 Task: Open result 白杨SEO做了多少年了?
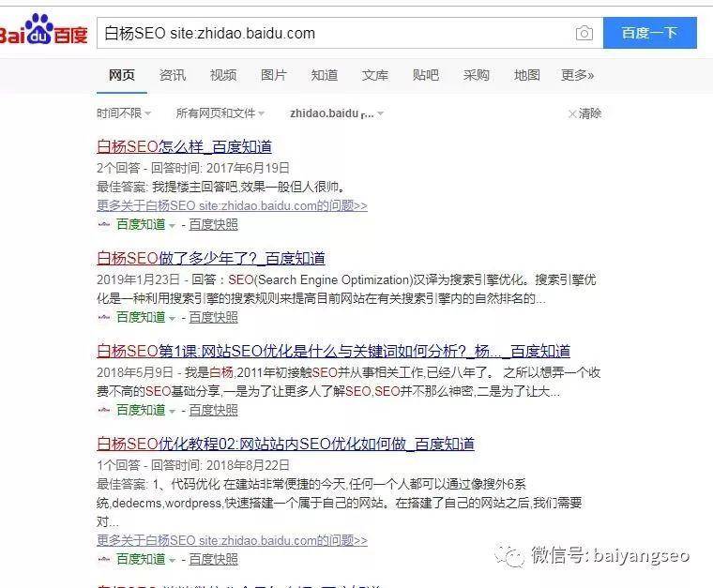click(x=210, y=259)
